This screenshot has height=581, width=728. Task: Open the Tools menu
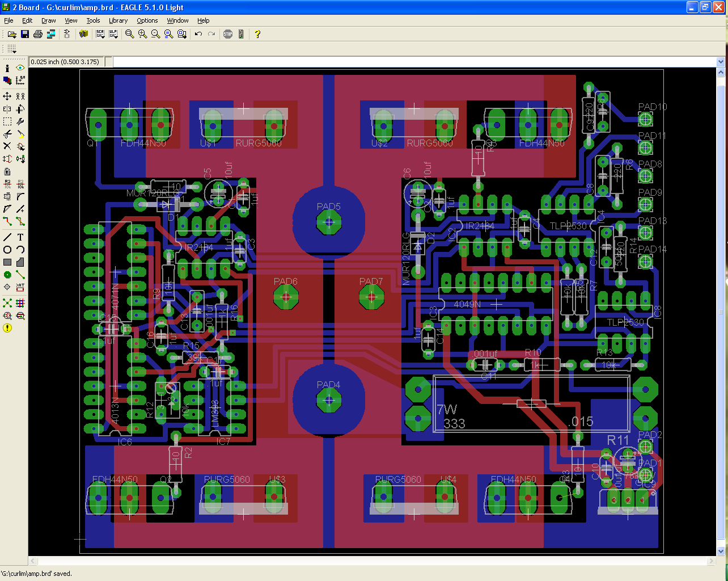point(93,20)
